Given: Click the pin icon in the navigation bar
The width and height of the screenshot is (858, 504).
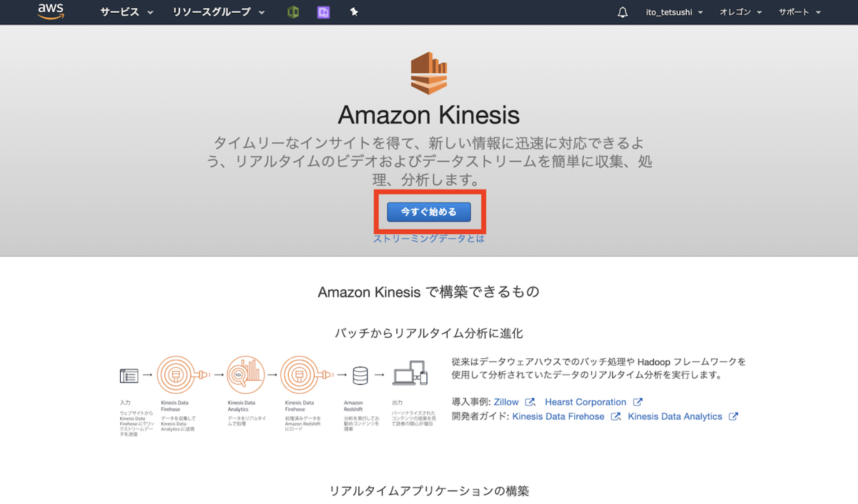Looking at the screenshot, I should pyautogui.click(x=354, y=11).
